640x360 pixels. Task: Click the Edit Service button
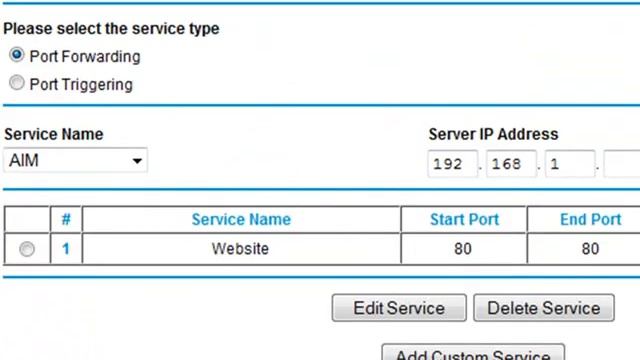(x=399, y=308)
